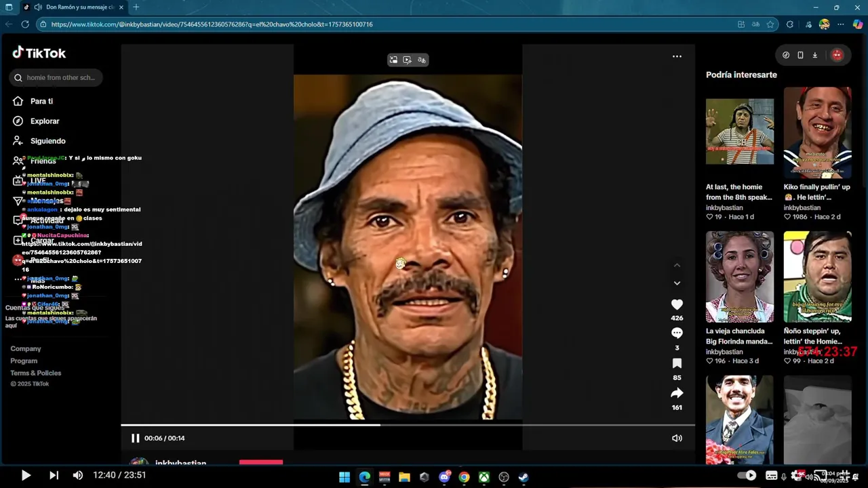Viewport: 868px width, 488px height.
Task: Add page to favorites with star icon
Action: [x=770, y=24]
